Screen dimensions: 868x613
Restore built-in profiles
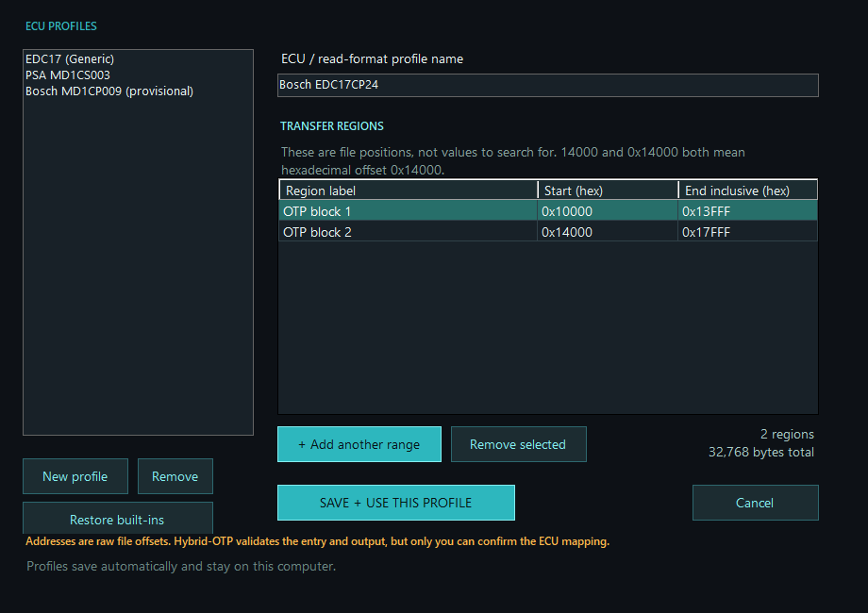pyautogui.click(x=118, y=519)
